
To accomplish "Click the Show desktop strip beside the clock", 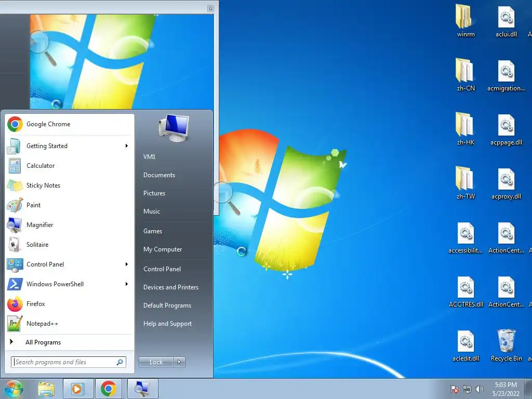I will pos(528,389).
